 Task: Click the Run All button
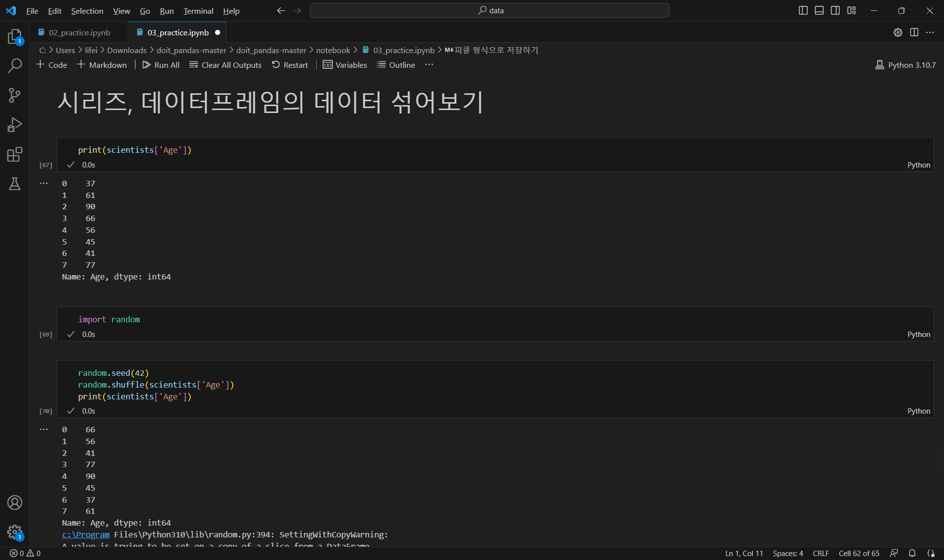click(161, 65)
